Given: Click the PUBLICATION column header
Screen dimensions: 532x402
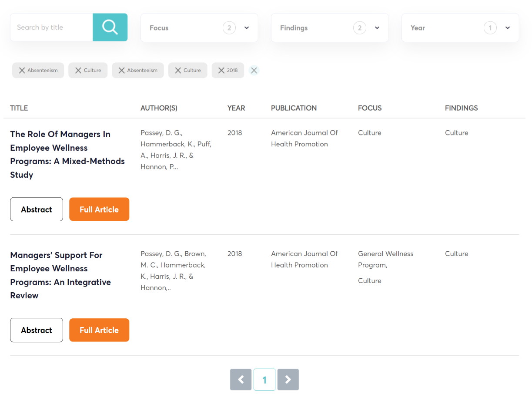Looking at the screenshot, I should pos(294,108).
